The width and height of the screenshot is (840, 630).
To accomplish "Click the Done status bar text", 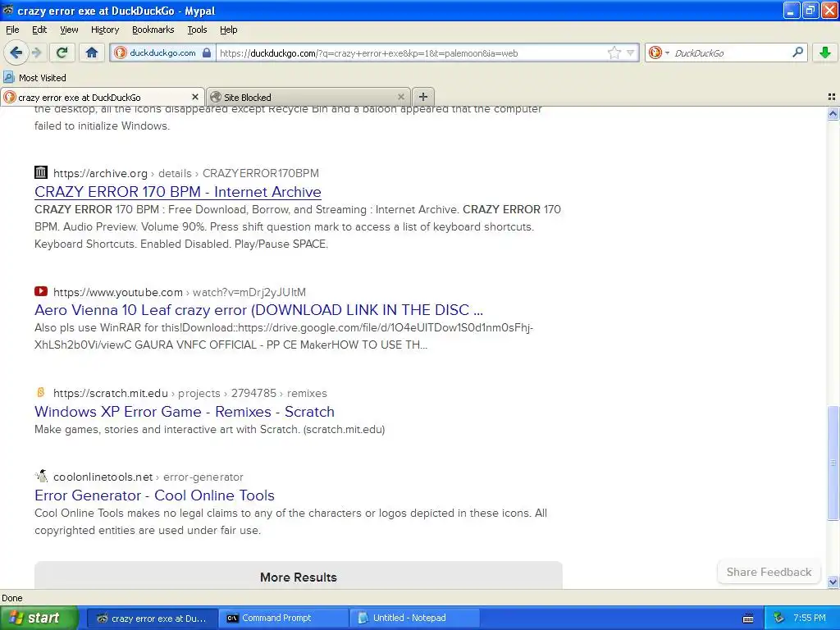I will 12,598.
